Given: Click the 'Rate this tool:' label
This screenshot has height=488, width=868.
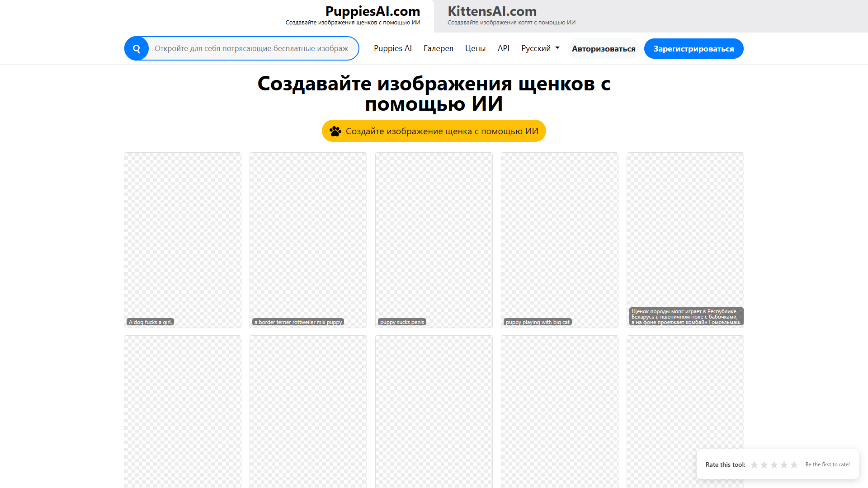Looking at the screenshot, I should pyautogui.click(x=725, y=465).
